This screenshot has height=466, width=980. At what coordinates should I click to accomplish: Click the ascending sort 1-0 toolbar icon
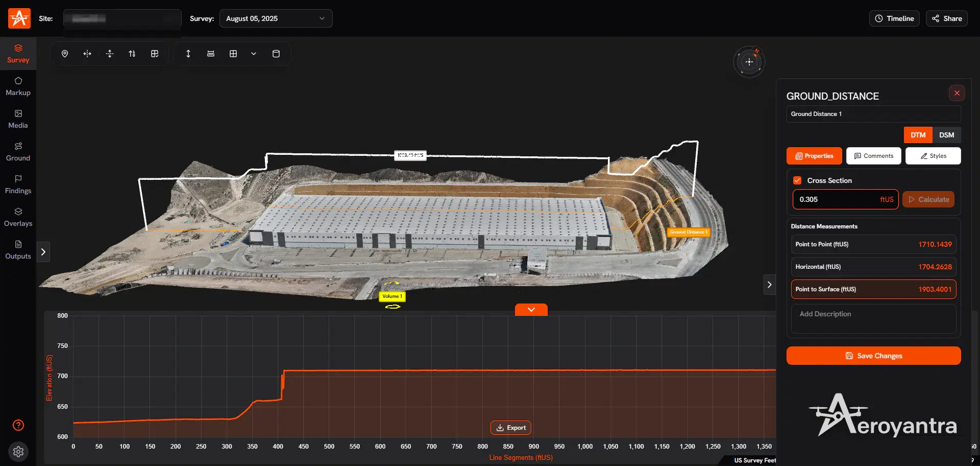(x=132, y=54)
